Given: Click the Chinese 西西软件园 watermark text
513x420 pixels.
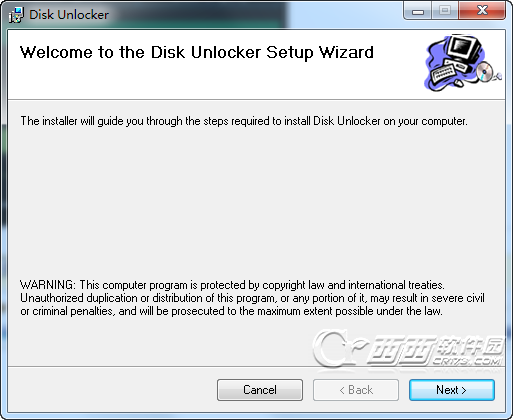Looking at the screenshot, I should pyautogui.click(x=437, y=348).
